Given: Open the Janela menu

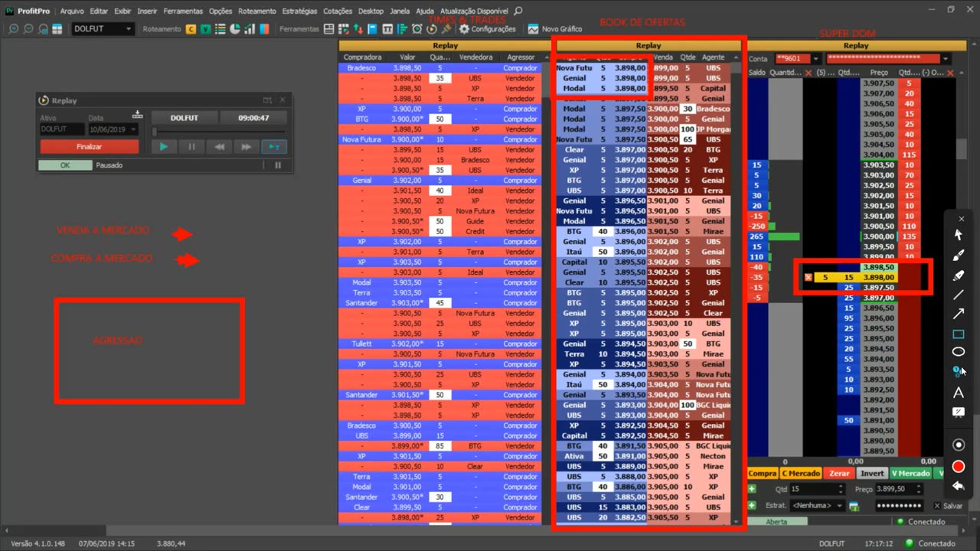Looking at the screenshot, I should click(399, 11).
